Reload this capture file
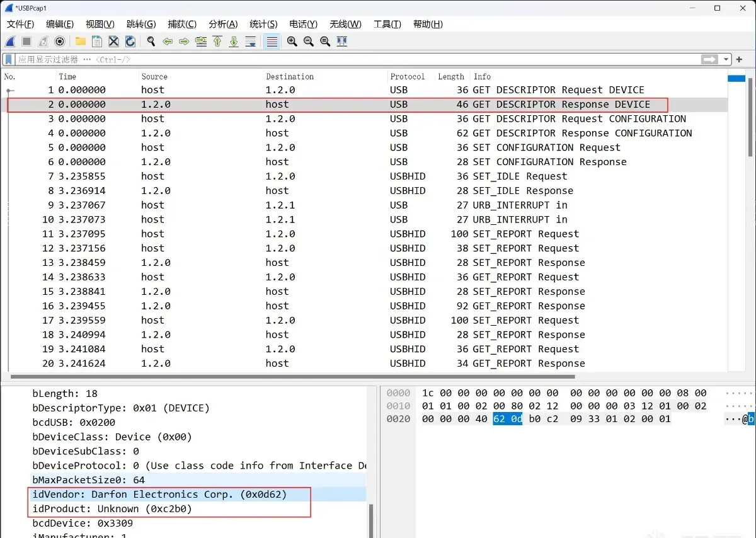Viewport: 756px width, 538px height. click(x=130, y=42)
